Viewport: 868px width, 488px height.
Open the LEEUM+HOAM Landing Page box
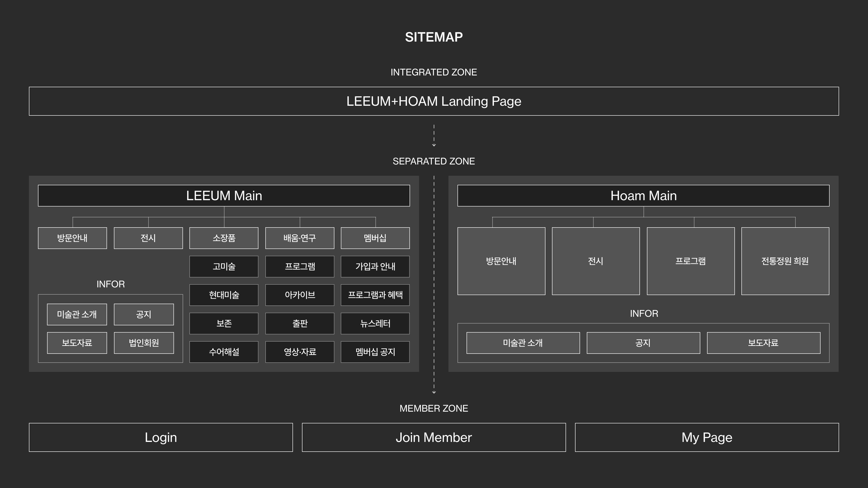434,101
